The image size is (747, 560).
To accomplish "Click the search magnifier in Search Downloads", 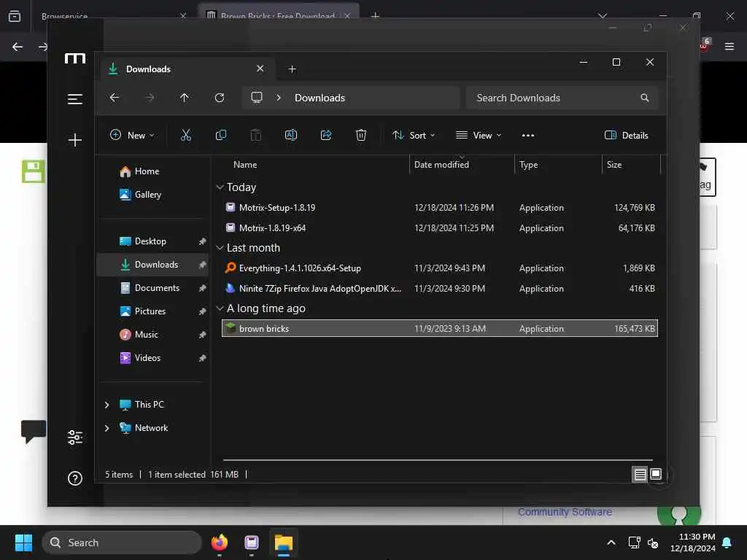I will click(645, 98).
